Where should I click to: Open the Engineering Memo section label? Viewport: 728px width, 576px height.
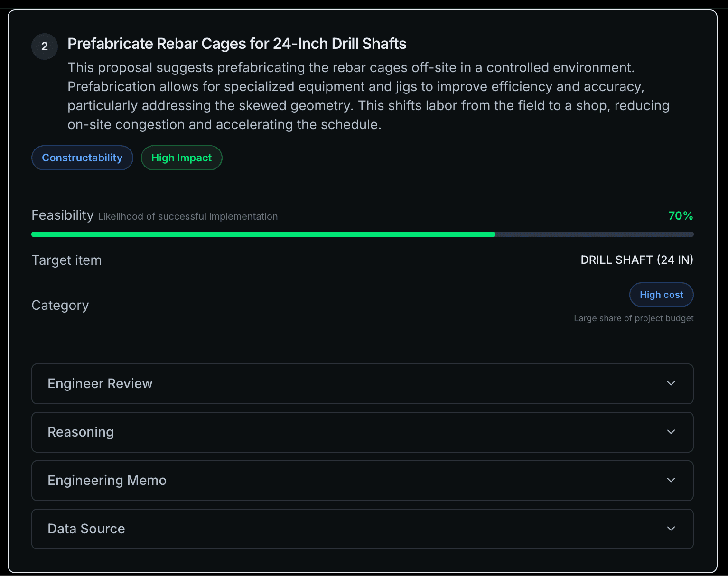(x=107, y=480)
